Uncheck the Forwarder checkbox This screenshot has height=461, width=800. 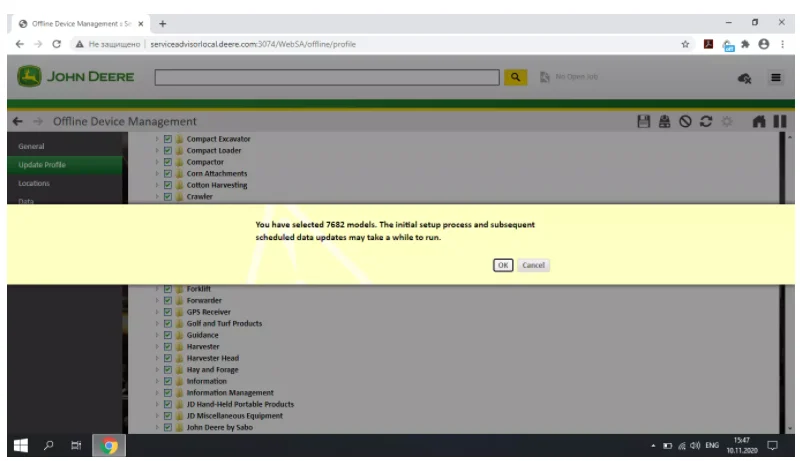167,300
